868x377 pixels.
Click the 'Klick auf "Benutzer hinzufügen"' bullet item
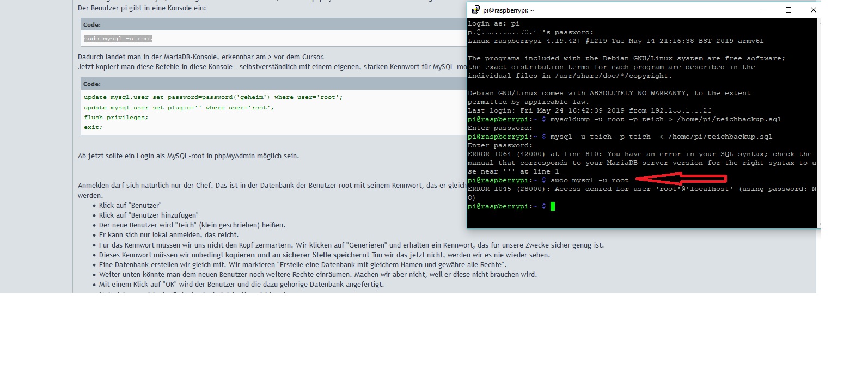click(x=149, y=215)
